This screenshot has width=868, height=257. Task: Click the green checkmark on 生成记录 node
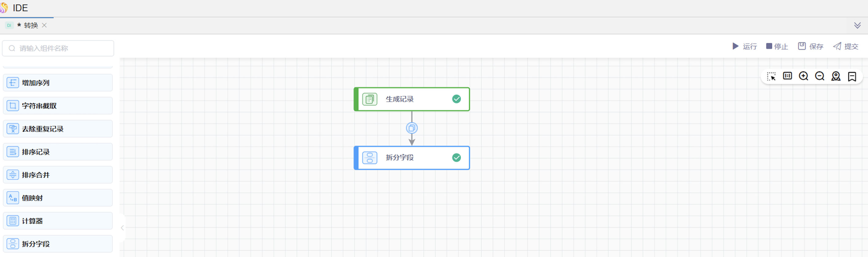(456, 99)
